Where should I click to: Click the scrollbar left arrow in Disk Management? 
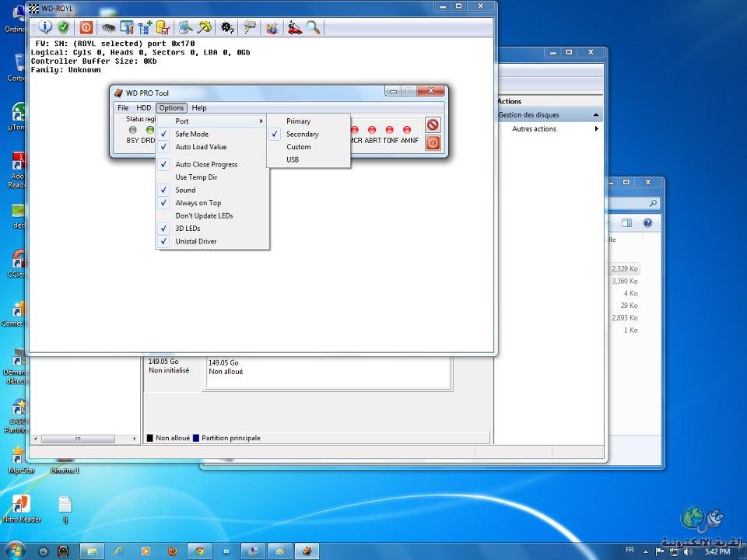pos(36,439)
